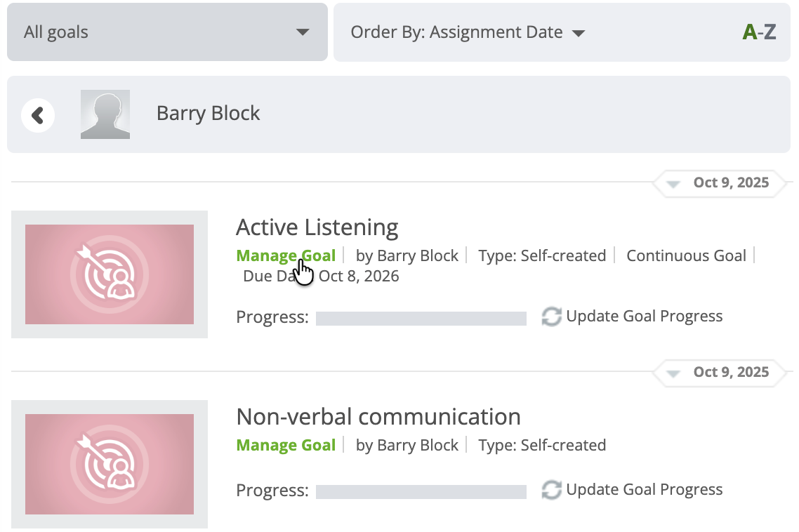Open the Order By: Assignment Date dropdown
799x532 pixels.
[468, 32]
